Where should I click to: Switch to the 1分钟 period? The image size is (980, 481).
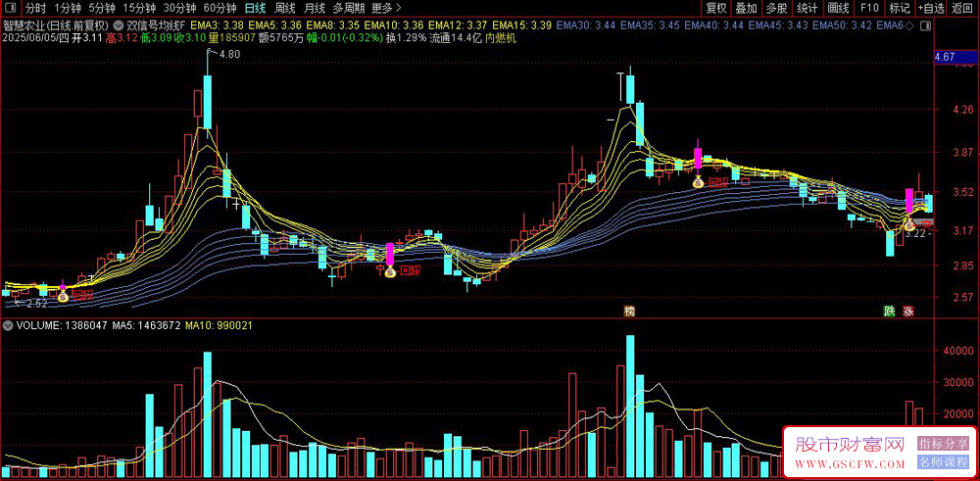click(x=68, y=8)
